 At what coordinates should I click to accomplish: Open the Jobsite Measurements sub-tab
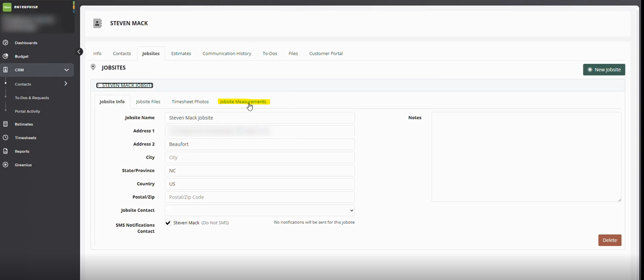coord(243,102)
